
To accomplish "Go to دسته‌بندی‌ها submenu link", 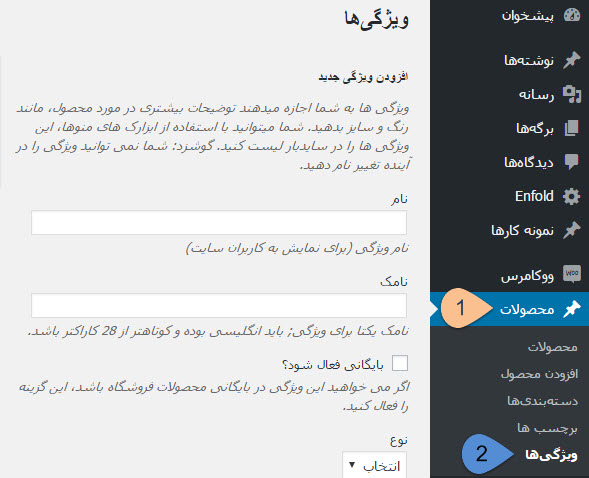I will point(542,401).
